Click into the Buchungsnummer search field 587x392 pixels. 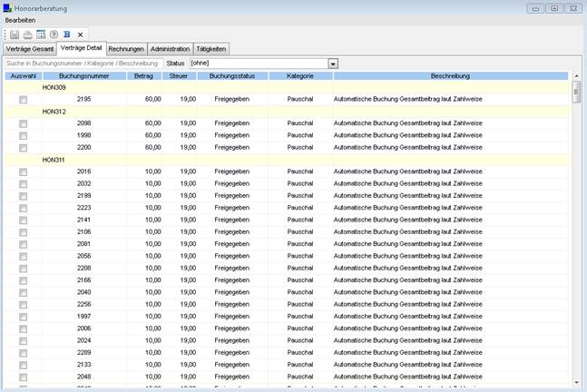83,64
